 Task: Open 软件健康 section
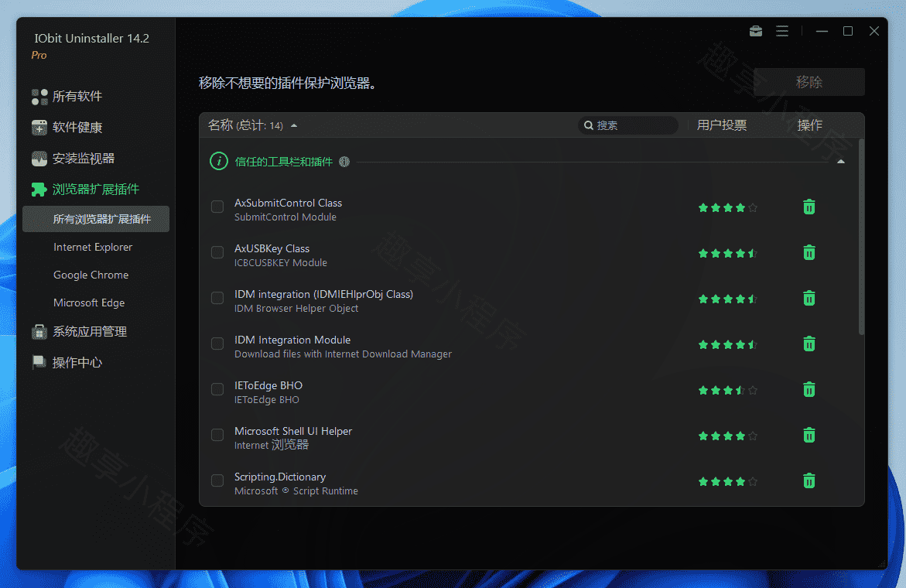77,127
